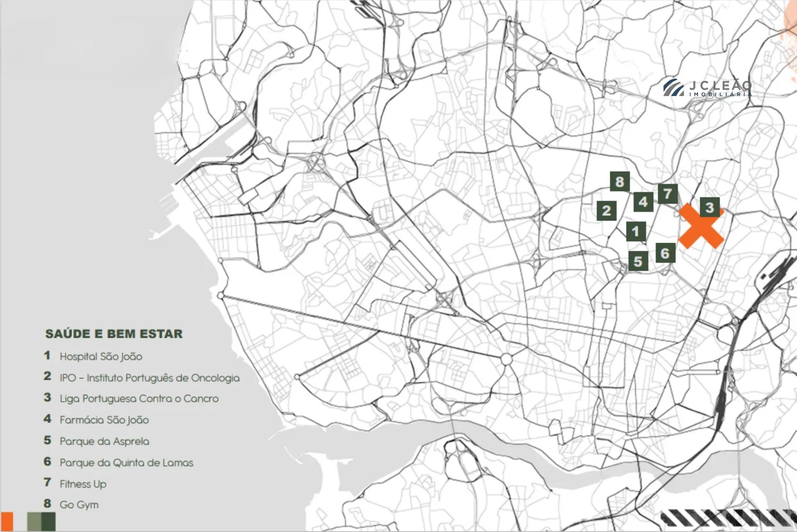
Task: Click the JC Leão Imobiliária logo
Action: [x=707, y=88]
